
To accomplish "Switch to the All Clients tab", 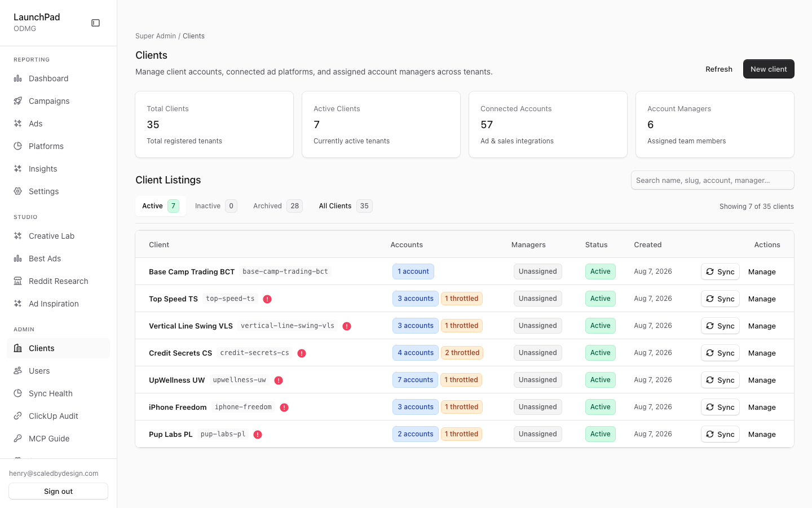I will click(x=345, y=206).
